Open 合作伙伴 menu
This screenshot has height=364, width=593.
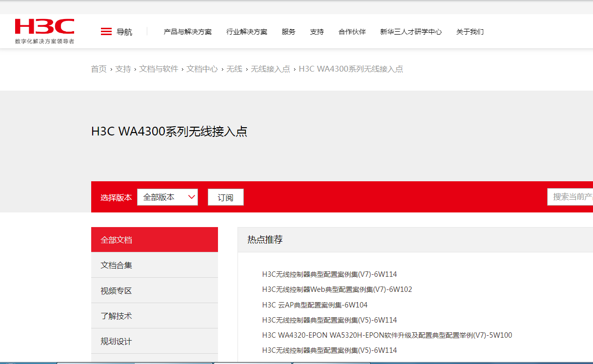point(352,32)
